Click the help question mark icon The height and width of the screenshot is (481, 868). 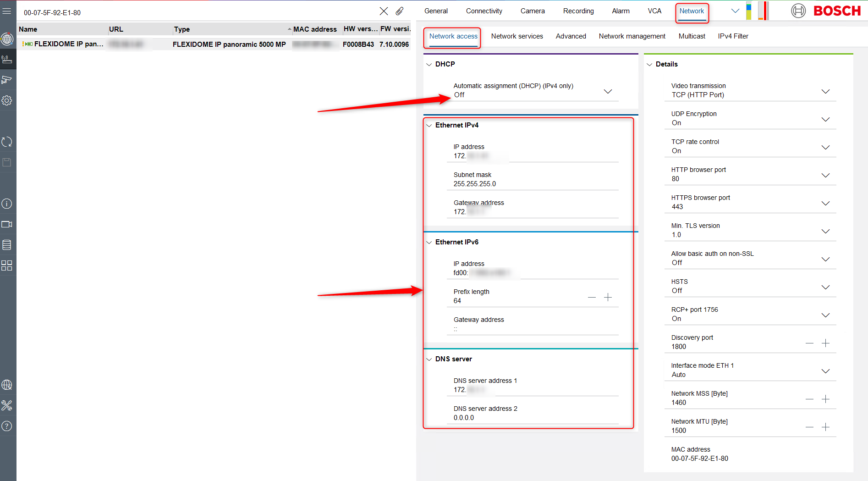pyautogui.click(x=7, y=426)
